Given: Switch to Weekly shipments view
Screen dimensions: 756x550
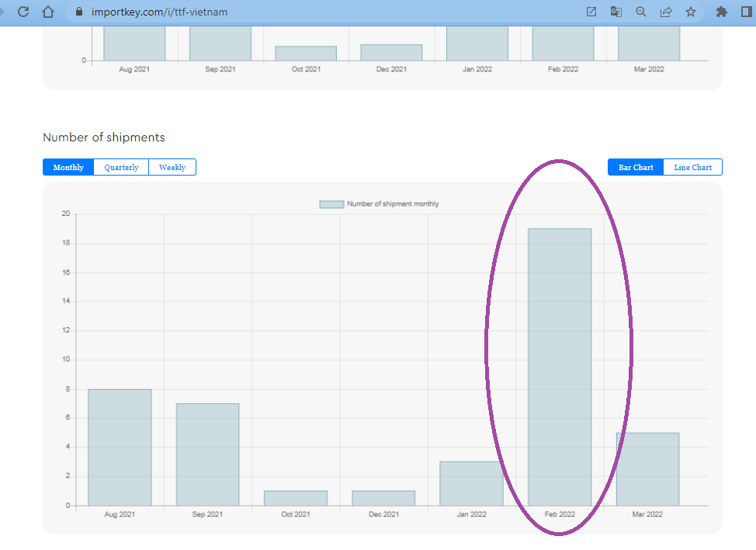Looking at the screenshot, I should [x=172, y=167].
